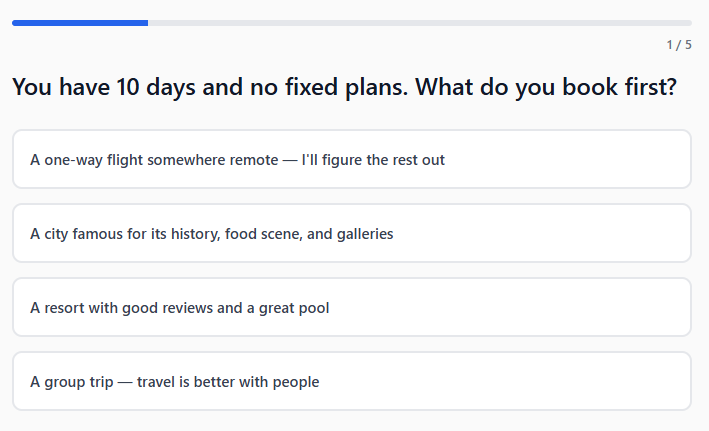Choose the city famous for history option
Viewport: 709px width, 431px height.
(x=351, y=233)
